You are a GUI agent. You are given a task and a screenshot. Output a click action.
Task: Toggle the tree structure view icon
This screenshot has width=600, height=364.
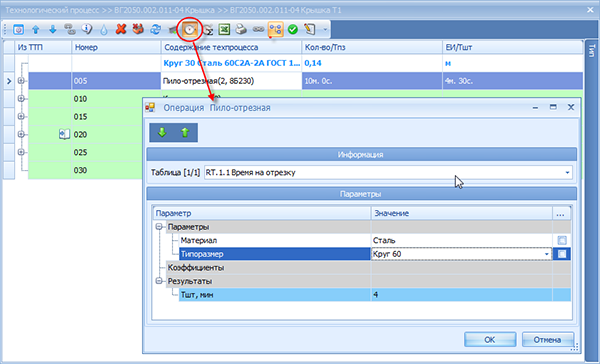[x=276, y=29]
